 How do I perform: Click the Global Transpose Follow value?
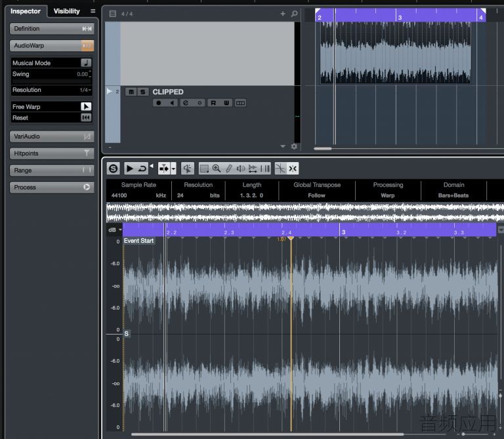point(316,196)
